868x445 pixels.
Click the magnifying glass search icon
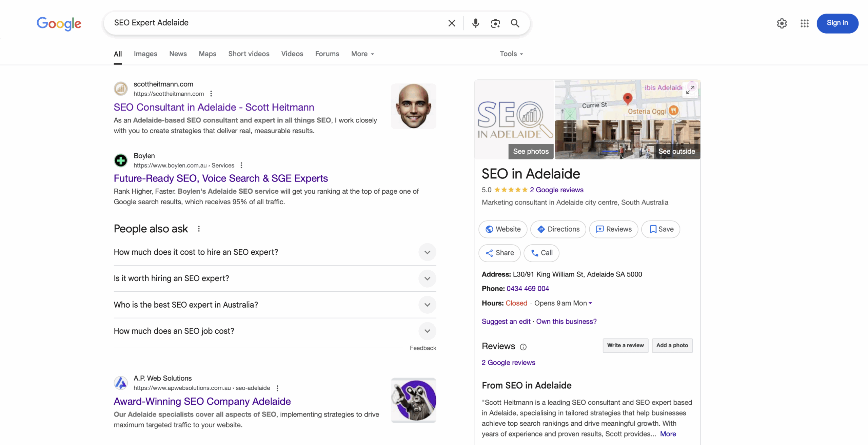point(515,23)
